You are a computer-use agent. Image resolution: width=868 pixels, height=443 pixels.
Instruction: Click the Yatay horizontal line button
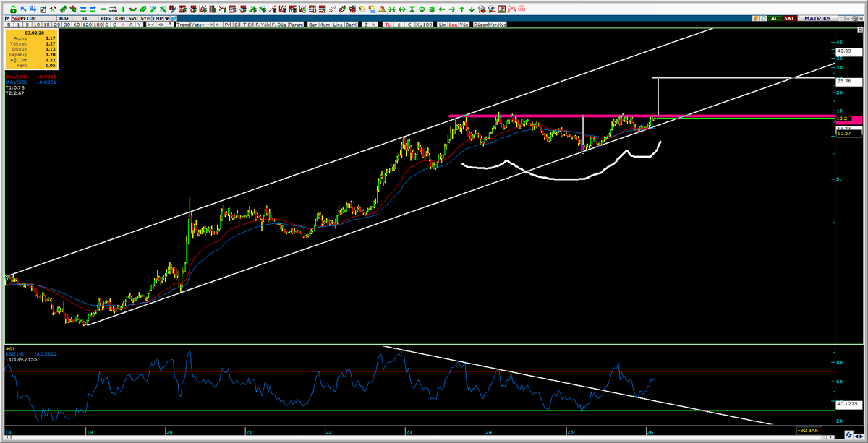(197, 24)
